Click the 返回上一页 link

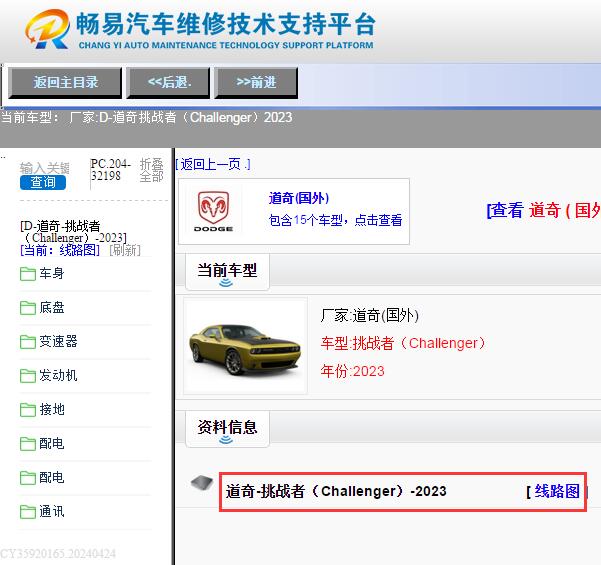click(x=213, y=164)
